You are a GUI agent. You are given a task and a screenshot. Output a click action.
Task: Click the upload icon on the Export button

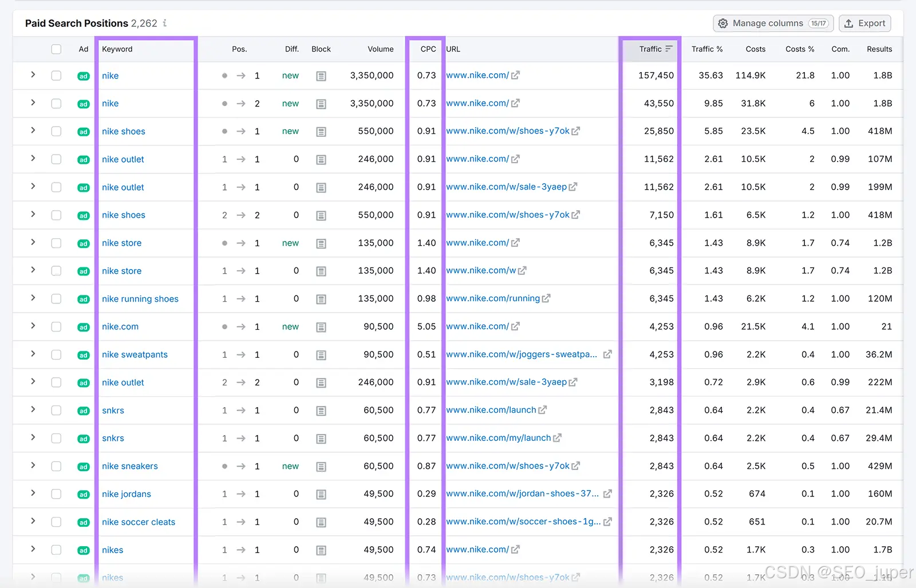click(849, 23)
